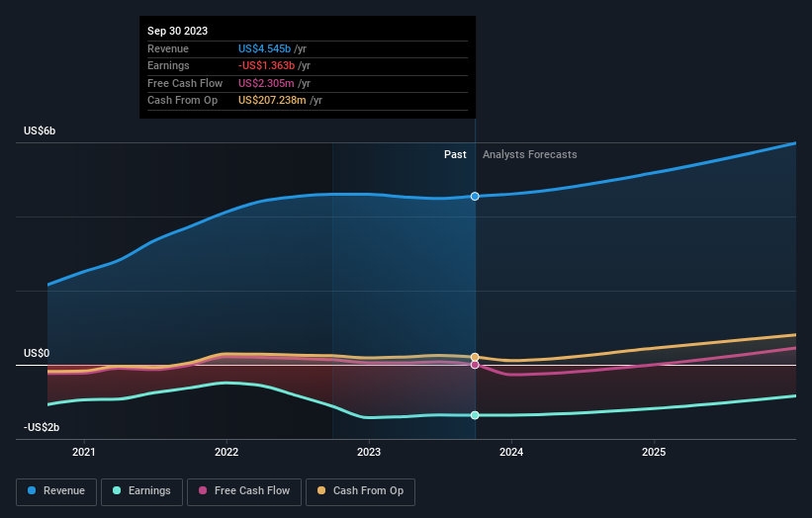Click the blue Revenue data point marker
Screen dimensions: 812x518
[475, 196]
